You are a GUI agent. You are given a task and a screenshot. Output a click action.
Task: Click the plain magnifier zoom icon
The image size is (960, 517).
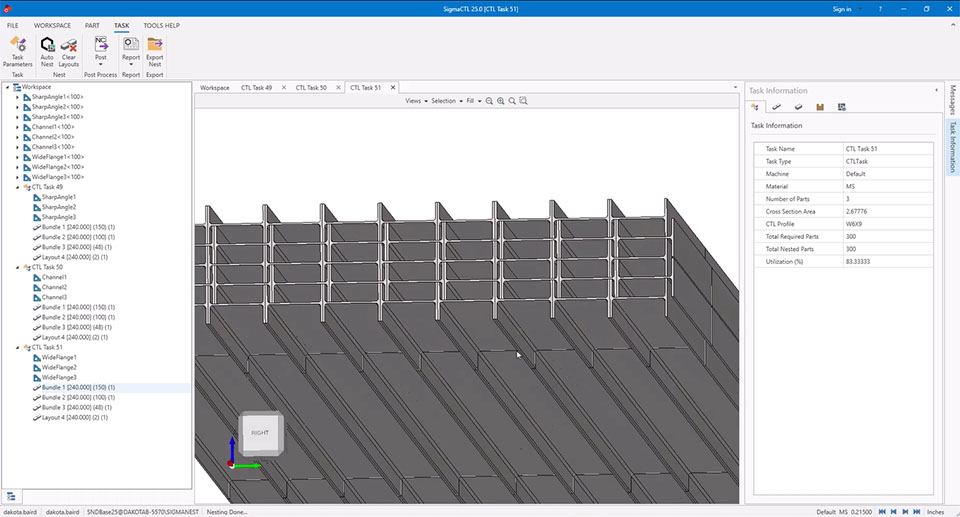coord(512,101)
